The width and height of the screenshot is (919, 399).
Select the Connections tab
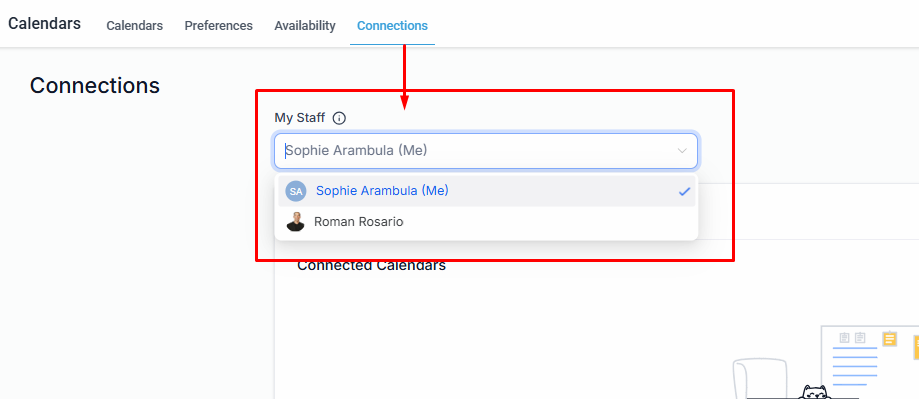392,26
